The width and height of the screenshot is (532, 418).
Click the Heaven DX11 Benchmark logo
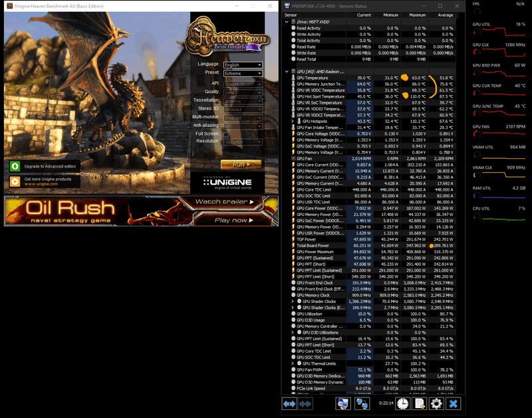click(227, 36)
